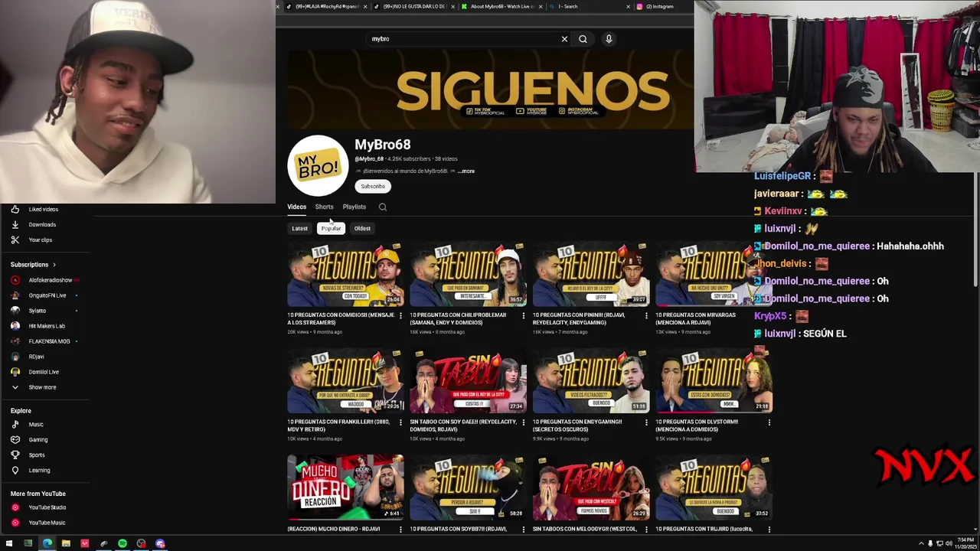Start voice search with microphone icon
Screen dimensions: 980x551
tap(609, 39)
